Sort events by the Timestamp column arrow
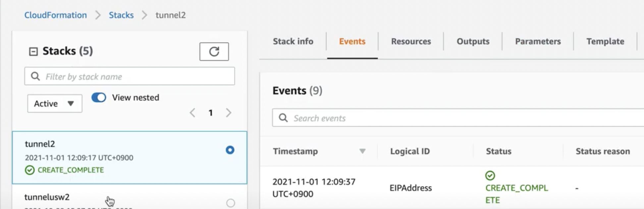This screenshot has height=209, width=644. 362,151
